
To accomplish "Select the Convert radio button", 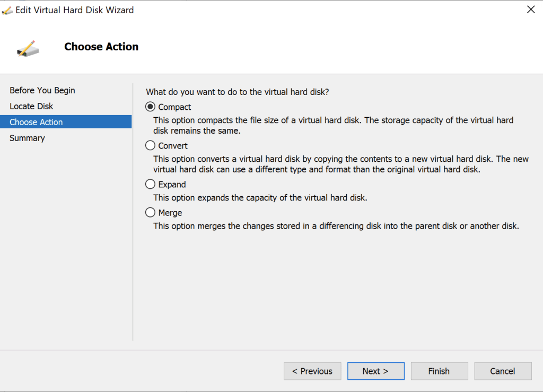I will [150, 145].
